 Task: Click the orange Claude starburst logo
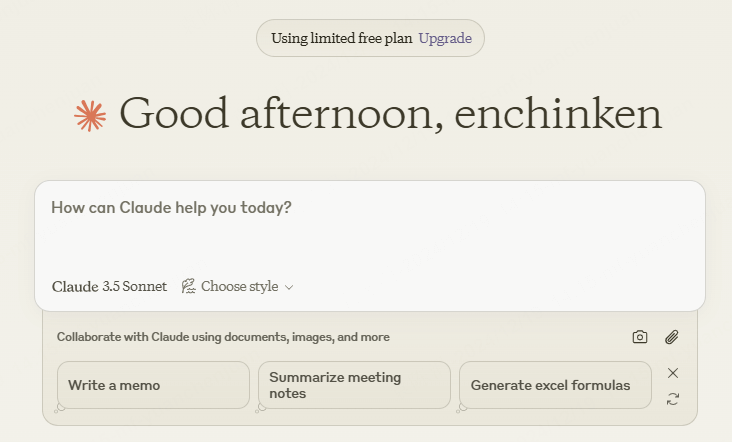coord(90,115)
